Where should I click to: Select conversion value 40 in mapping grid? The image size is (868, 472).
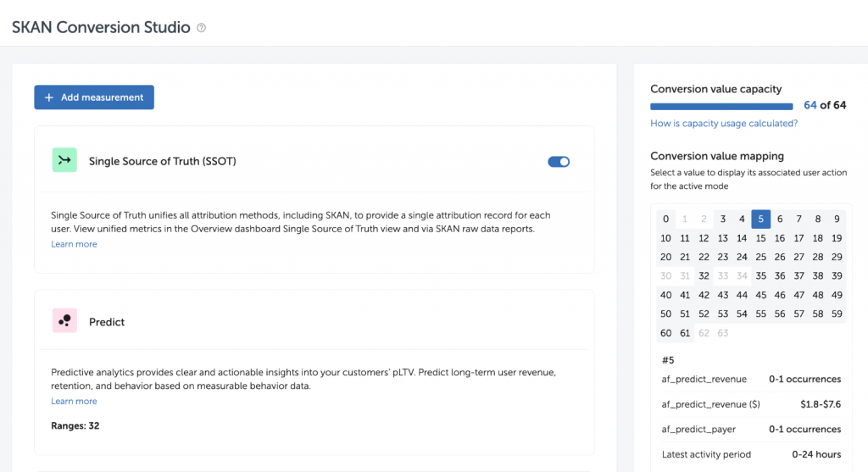click(666, 296)
